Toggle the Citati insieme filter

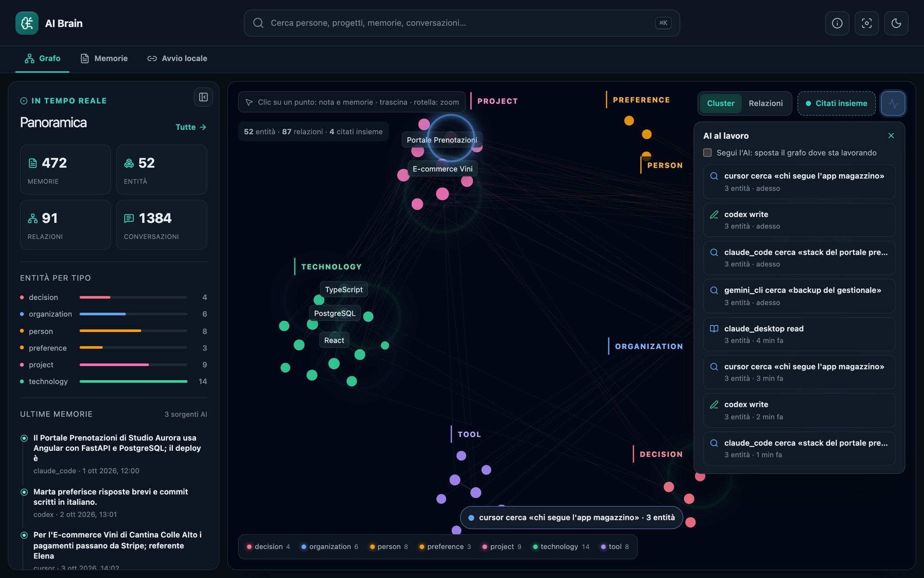(837, 103)
